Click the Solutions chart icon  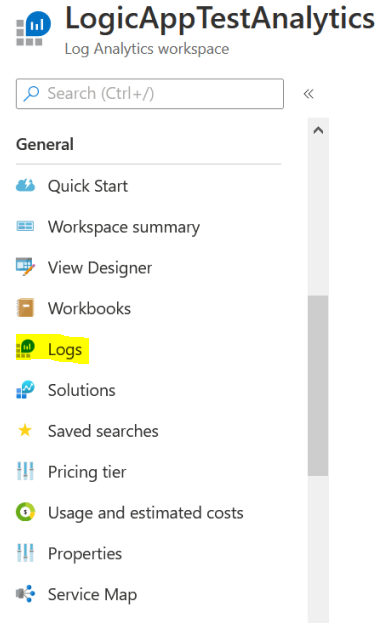pyautogui.click(x=25, y=390)
